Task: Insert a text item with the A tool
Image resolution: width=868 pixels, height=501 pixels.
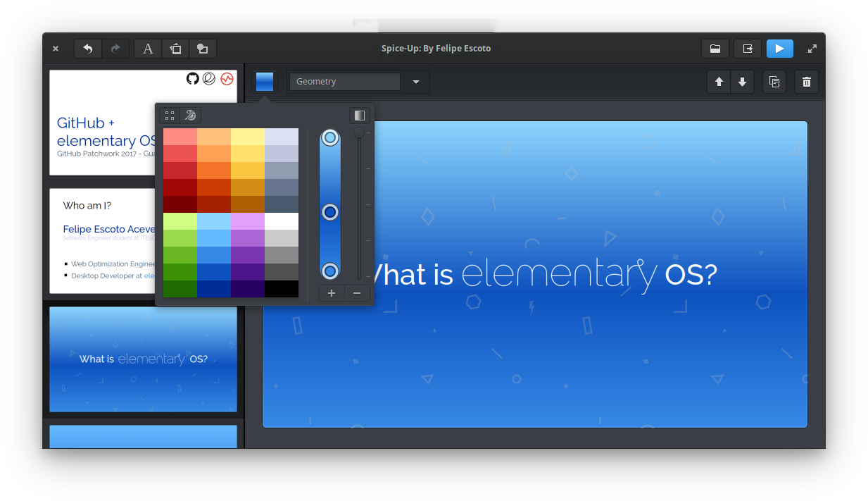Action: coord(148,49)
